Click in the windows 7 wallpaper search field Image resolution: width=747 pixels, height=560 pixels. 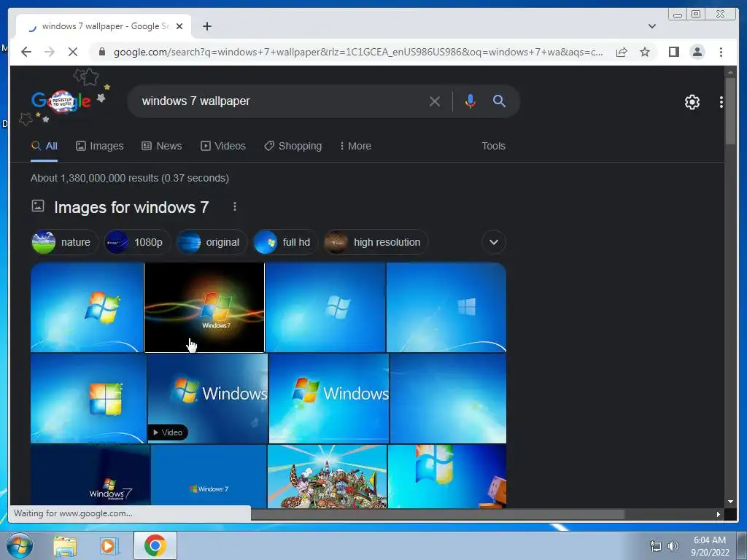(x=281, y=101)
